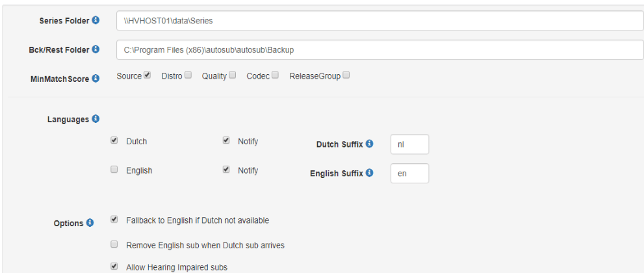
Task: Check the Codec checkbox
Action: click(275, 75)
